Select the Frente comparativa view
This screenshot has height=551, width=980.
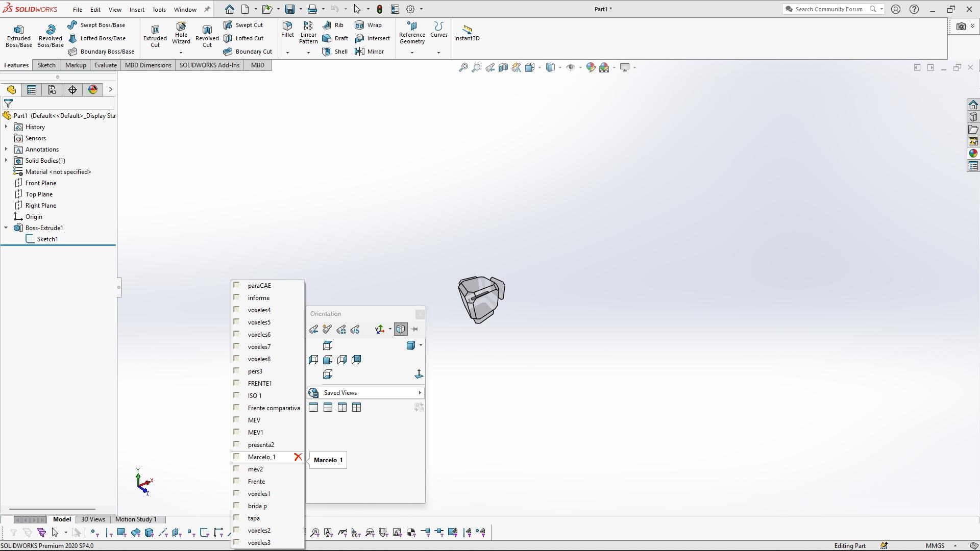coord(274,408)
